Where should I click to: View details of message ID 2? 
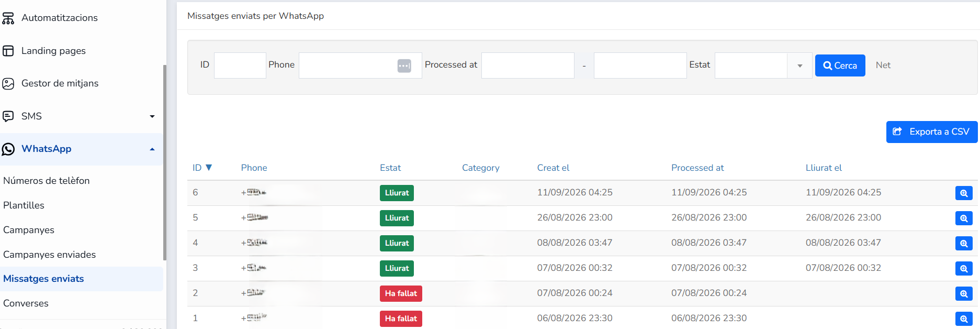[964, 293]
